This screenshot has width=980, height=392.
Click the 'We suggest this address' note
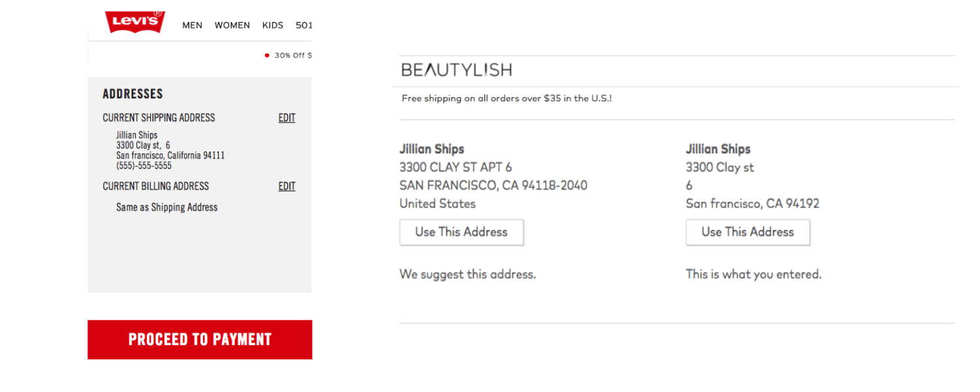click(x=467, y=275)
